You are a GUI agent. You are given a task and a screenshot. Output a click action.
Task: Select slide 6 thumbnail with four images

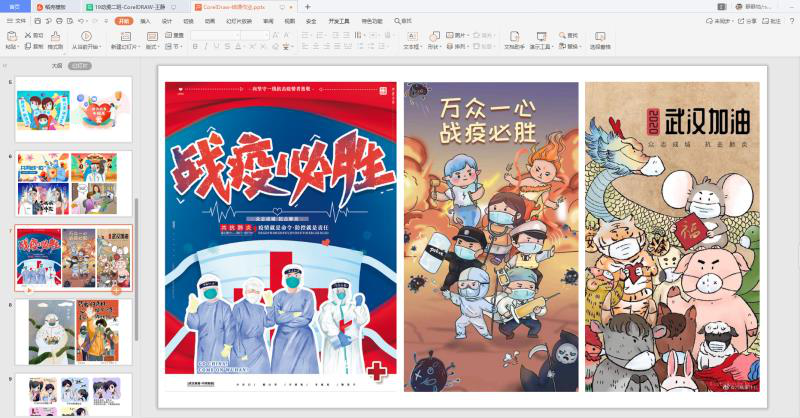[x=73, y=184]
